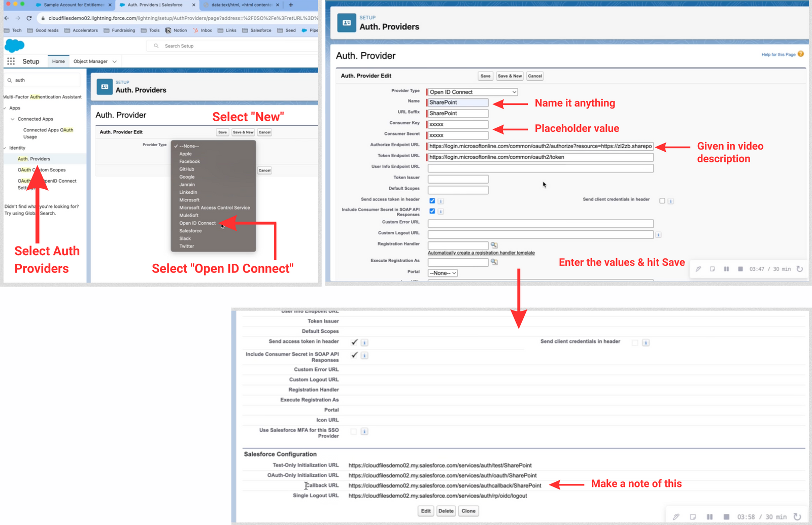This screenshot has width=812, height=525.
Task: Click the info icon beside Include Consumer Secret checkbox in edit form
Action: pyautogui.click(x=441, y=212)
